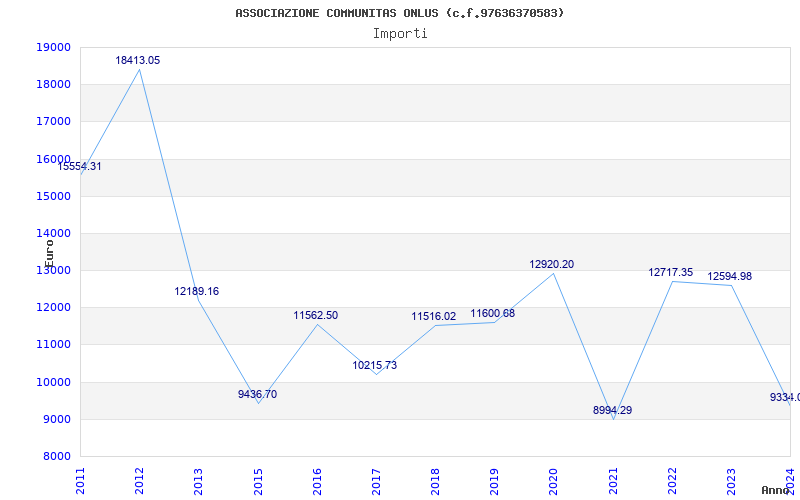
Task: Click the x-axis year label 2015
Action: (258, 481)
